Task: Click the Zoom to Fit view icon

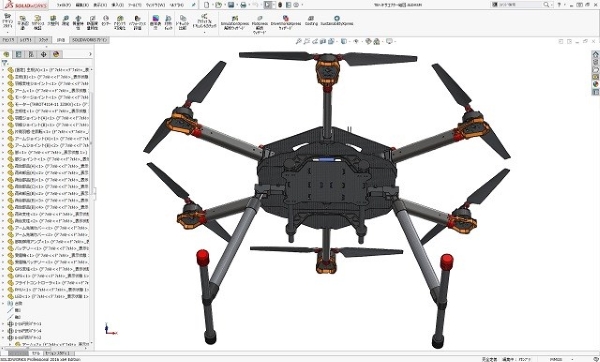Action: point(298,41)
